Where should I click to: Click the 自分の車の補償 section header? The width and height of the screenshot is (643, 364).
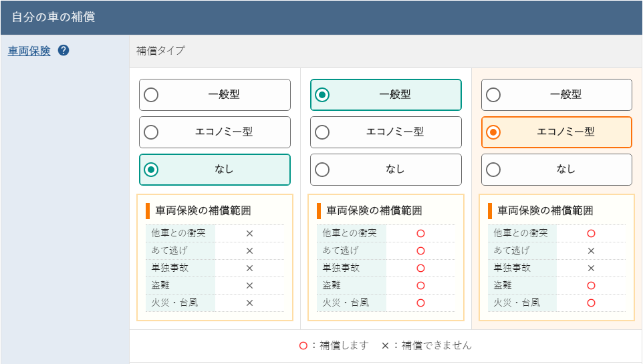pos(53,17)
